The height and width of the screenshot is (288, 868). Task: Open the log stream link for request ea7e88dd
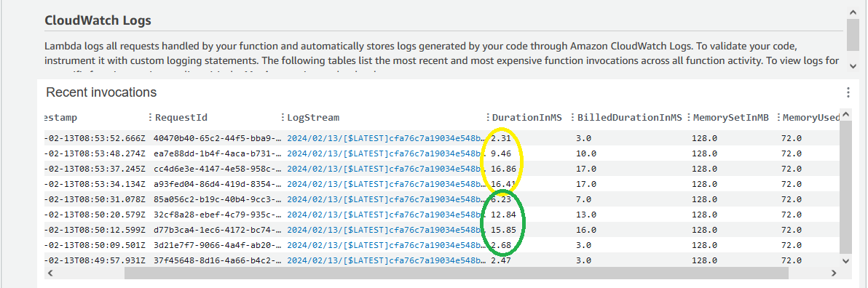(387, 153)
